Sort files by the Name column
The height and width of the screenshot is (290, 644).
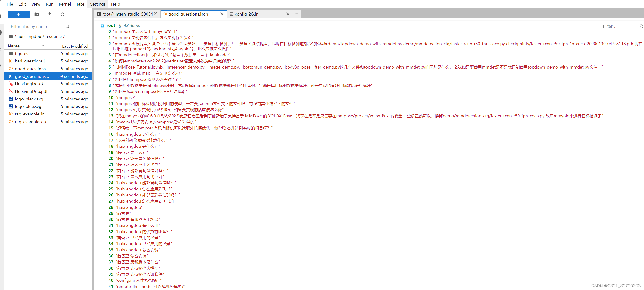pyautogui.click(x=14, y=46)
